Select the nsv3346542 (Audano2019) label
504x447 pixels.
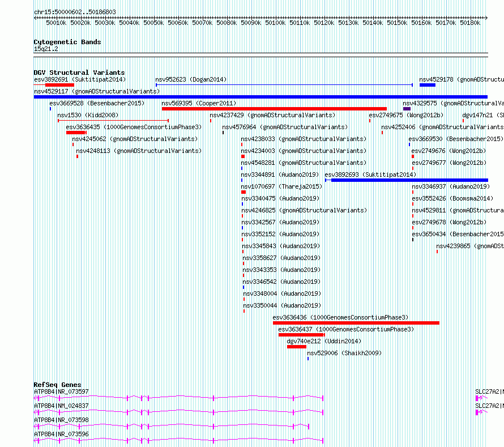point(281,282)
